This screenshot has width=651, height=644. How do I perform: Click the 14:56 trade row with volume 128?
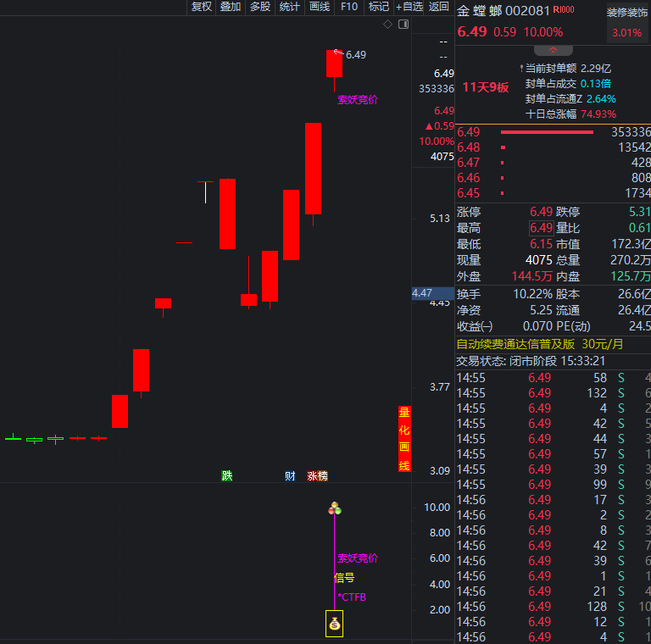pos(553,607)
